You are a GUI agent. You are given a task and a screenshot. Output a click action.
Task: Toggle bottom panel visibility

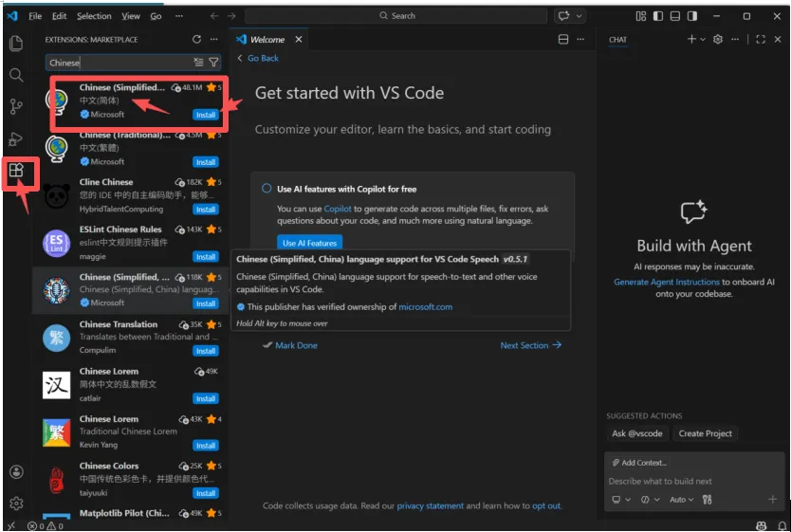tap(675, 16)
